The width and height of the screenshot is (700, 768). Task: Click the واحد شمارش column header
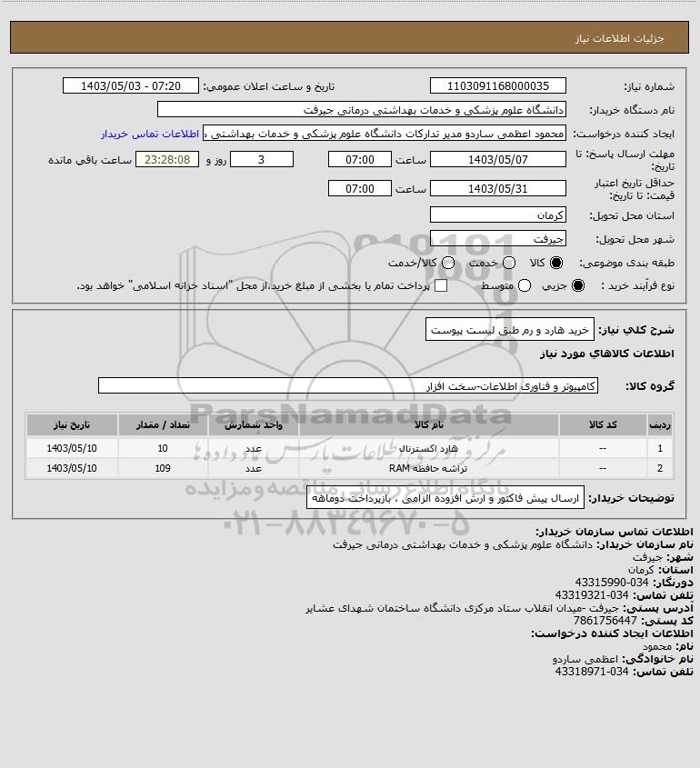[254, 424]
